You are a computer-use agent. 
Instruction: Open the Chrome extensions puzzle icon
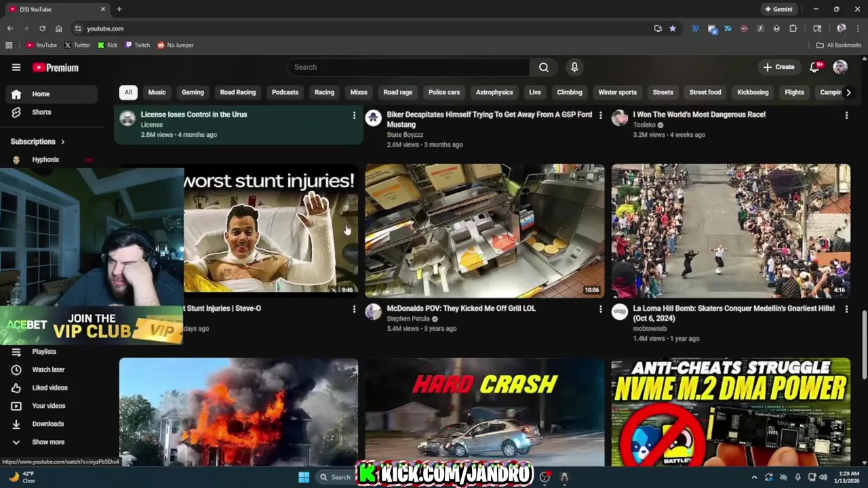[793, 28]
